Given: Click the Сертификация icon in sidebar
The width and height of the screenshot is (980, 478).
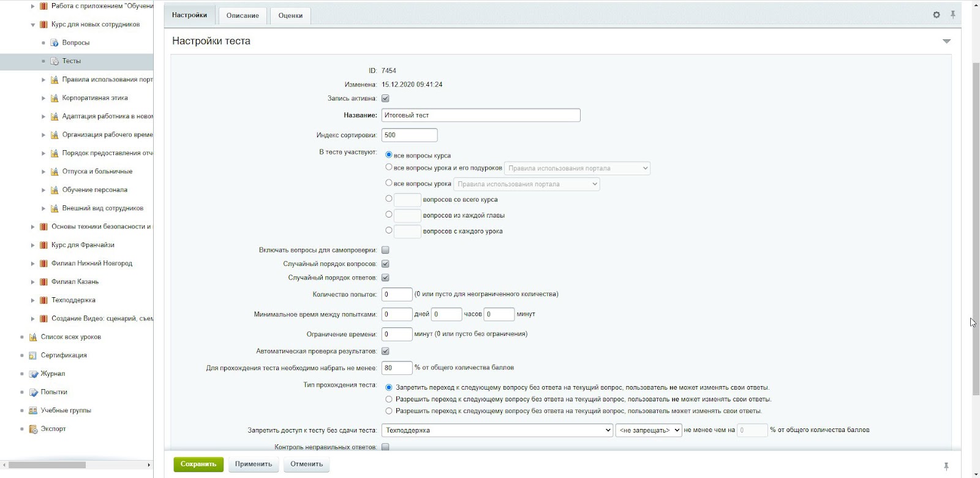Looking at the screenshot, I should pos(33,355).
